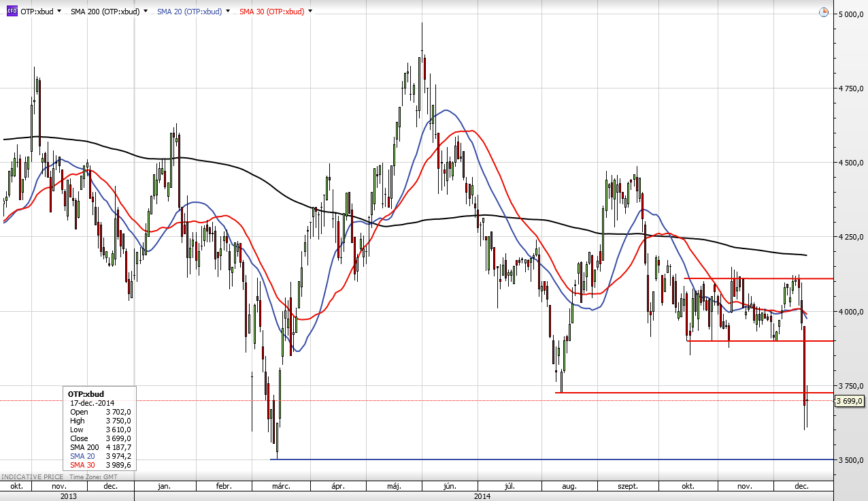868x501 pixels.
Task: Click the 4 000,0 price axis label
Action: click(x=852, y=312)
